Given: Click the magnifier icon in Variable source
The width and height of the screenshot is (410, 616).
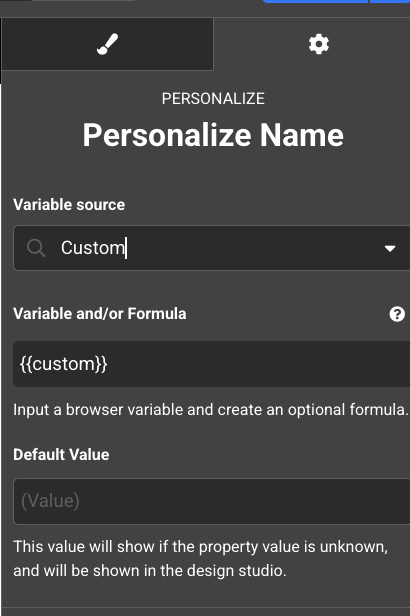Looking at the screenshot, I should 36,248.
